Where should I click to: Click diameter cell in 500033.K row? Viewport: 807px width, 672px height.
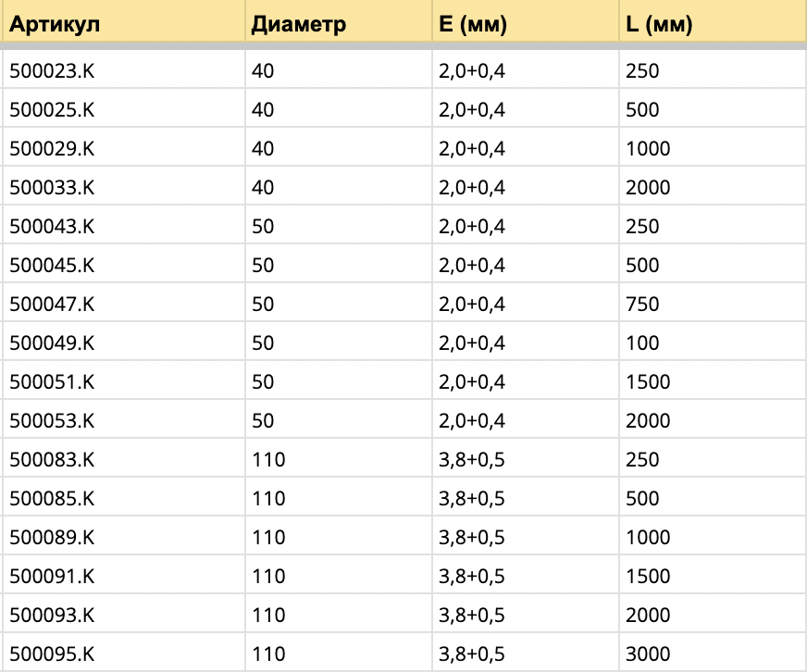coord(263,188)
